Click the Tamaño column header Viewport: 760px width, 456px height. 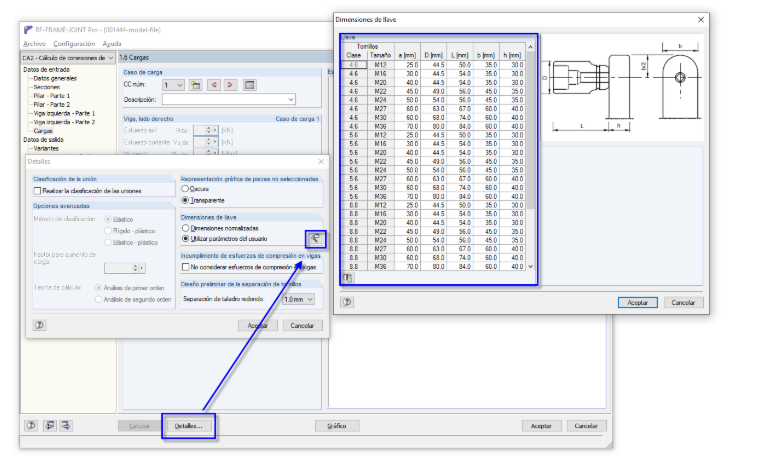(380, 55)
